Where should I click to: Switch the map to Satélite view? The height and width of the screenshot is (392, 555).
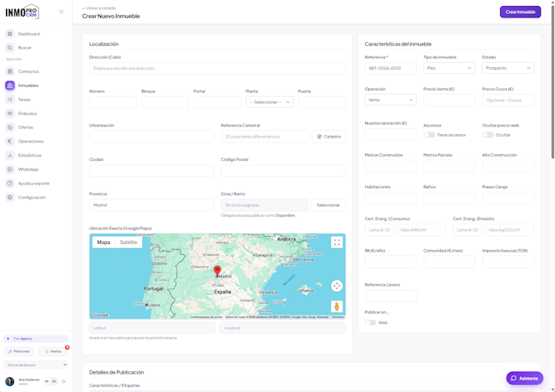click(128, 242)
